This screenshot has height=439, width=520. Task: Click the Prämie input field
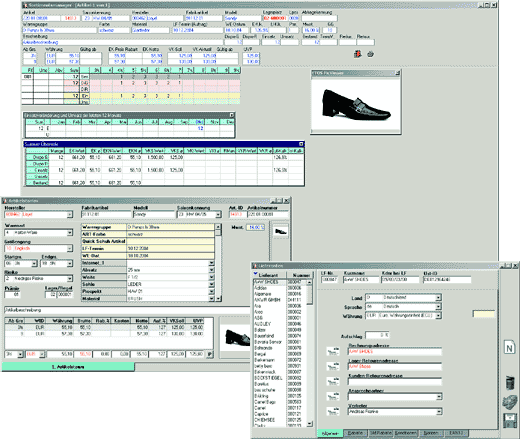pos(12,295)
